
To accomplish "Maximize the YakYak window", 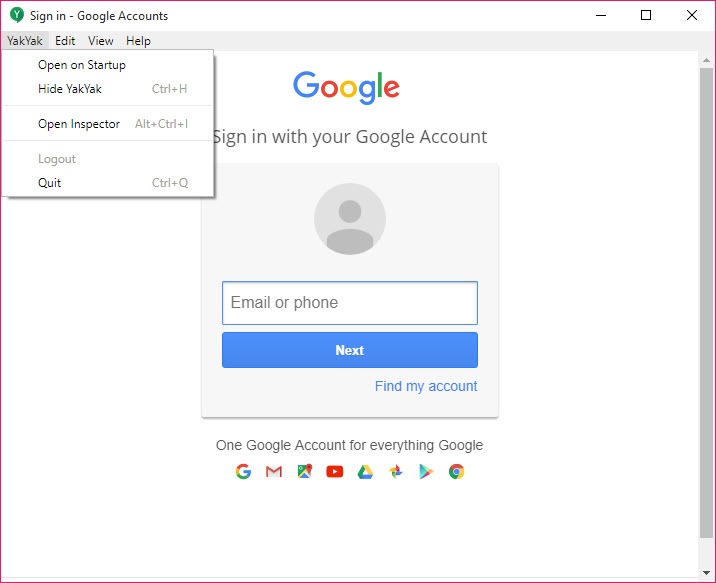I will [x=646, y=16].
